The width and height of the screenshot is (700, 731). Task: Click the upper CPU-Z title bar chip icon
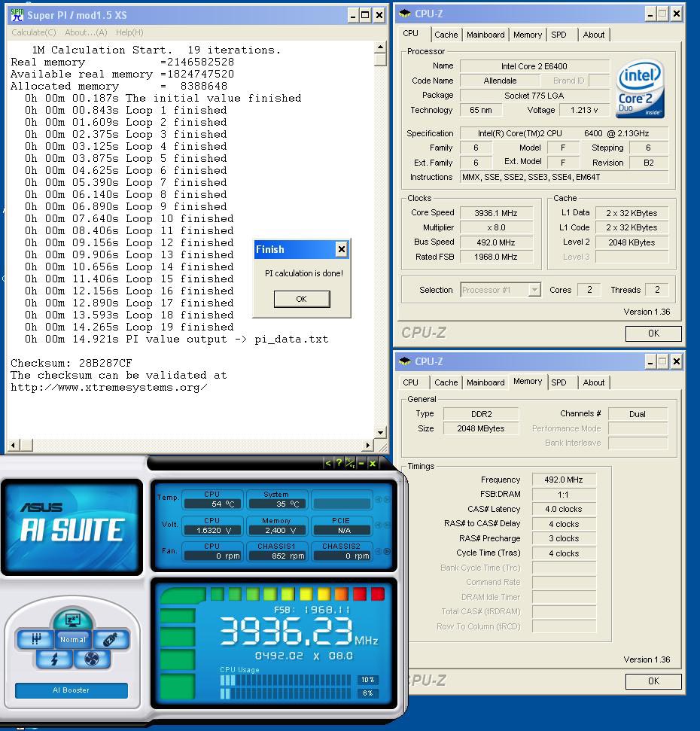[x=405, y=13]
